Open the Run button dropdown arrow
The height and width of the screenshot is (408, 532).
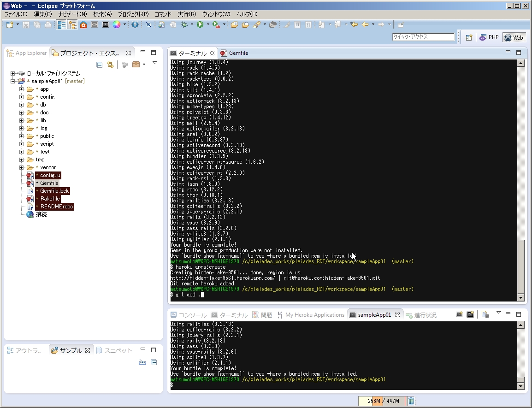(207, 25)
